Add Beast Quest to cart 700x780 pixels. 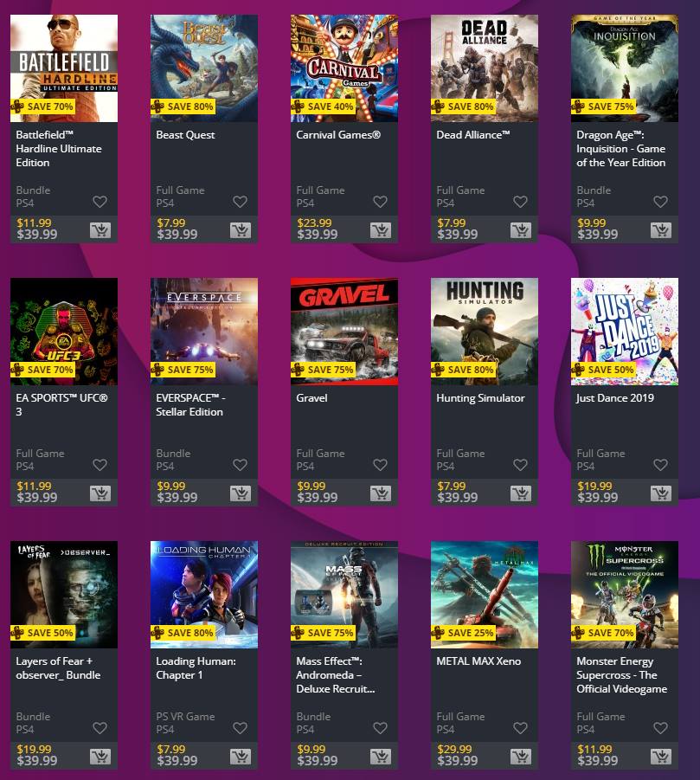tap(241, 230)
